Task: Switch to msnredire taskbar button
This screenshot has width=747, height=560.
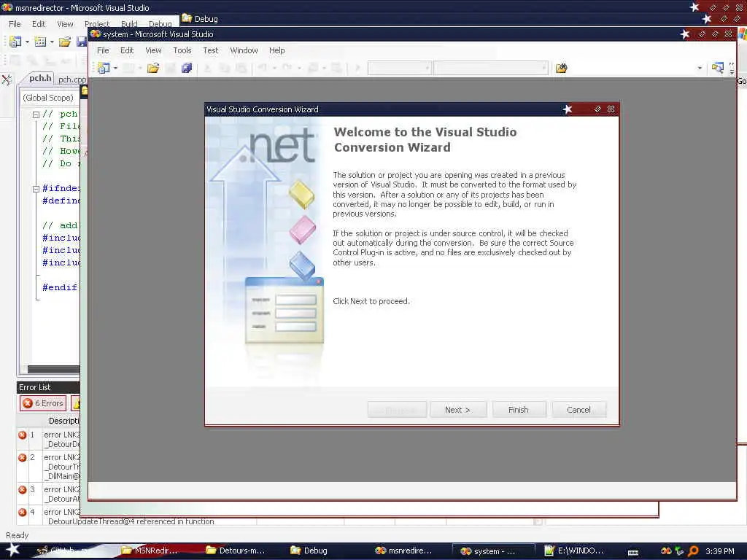Action: pyautogui.click(x=403, y=551)
